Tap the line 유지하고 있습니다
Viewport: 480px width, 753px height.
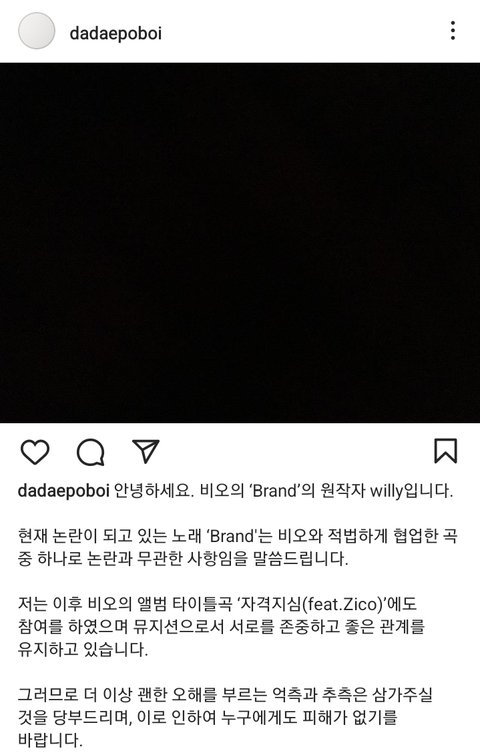(83, 649)
